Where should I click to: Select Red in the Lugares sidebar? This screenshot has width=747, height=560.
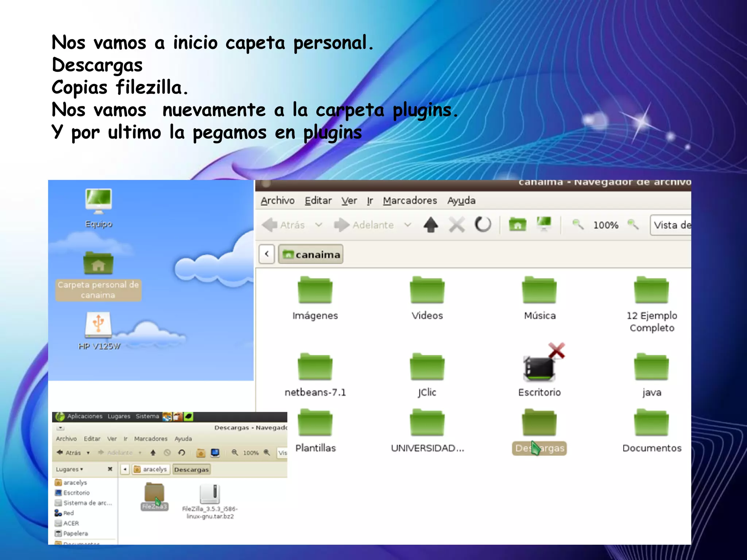coord(64,513)
